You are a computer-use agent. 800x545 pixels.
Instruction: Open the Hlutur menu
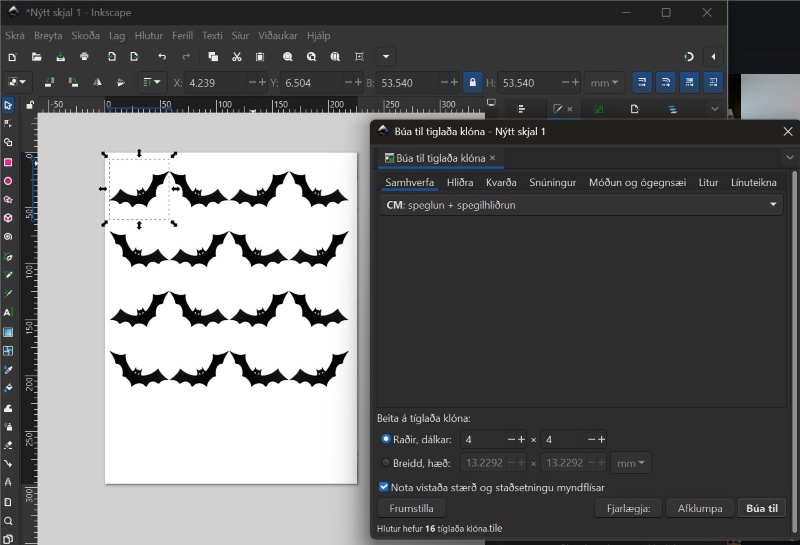coord(148,35)
